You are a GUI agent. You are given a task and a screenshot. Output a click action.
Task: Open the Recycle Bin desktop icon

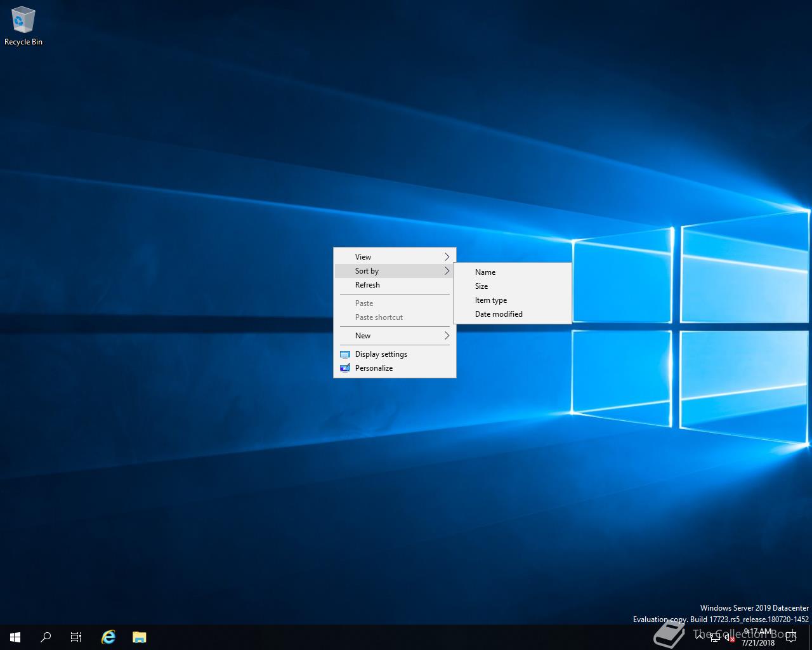tap(23, 26)
